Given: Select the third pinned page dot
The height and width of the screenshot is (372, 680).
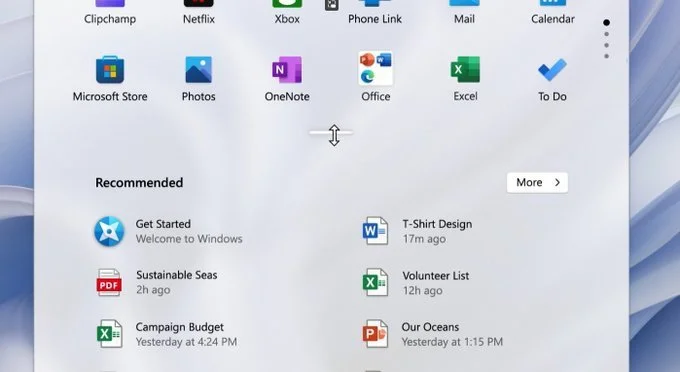Looking at the screenshot, I should [x=607, y=45].
